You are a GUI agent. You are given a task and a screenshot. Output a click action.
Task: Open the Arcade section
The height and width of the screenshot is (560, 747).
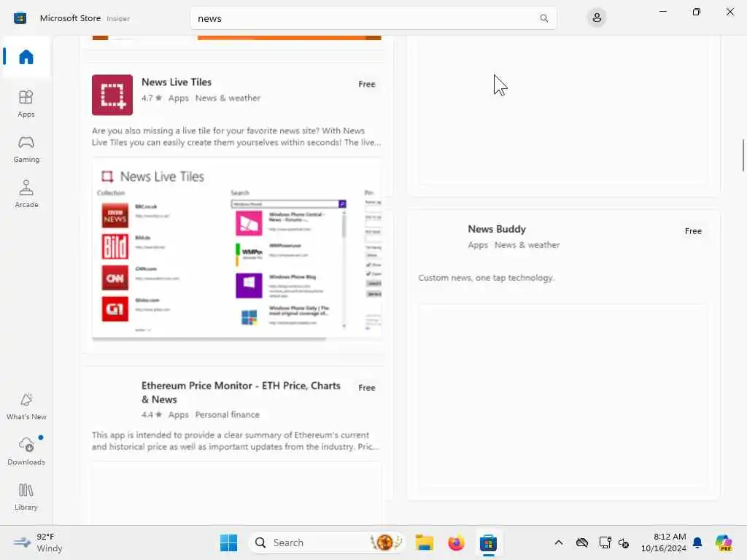point(26,194)
